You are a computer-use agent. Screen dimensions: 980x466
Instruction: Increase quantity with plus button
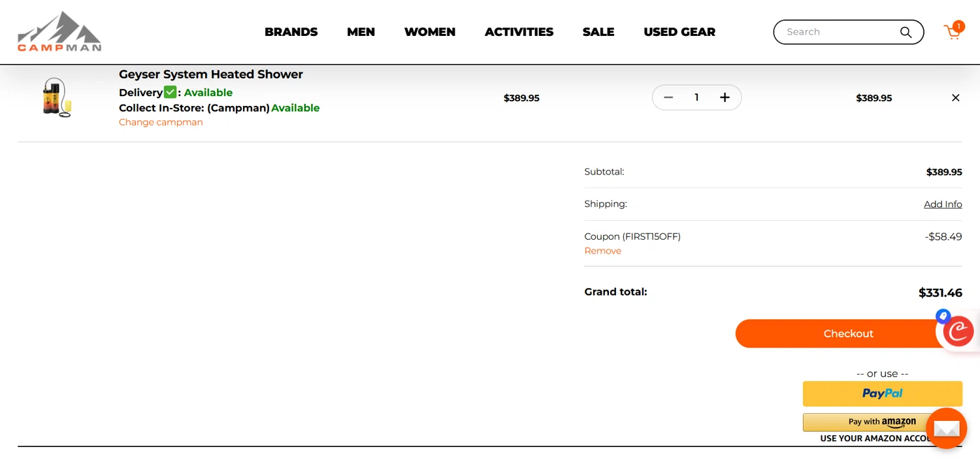pyautogui.click(x=725, y=97)
